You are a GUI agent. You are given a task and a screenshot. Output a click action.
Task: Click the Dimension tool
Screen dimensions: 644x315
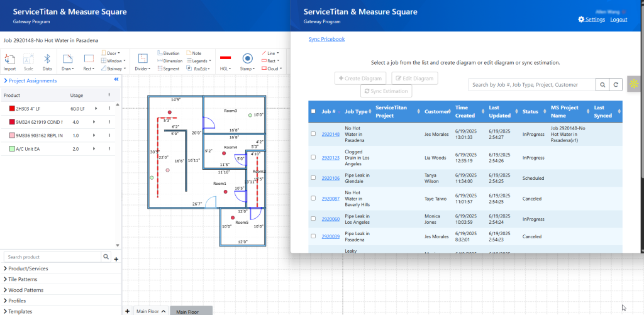tap(170, 61)
